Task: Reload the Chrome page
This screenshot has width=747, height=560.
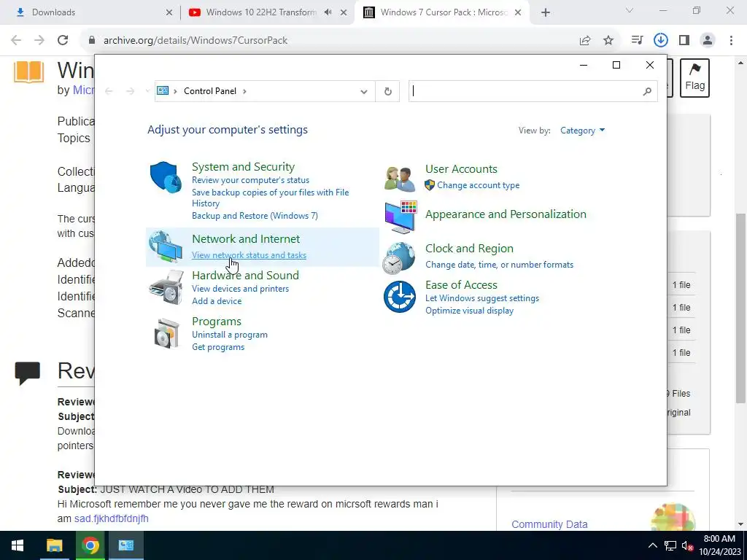Action: click(x=63, y=41)
